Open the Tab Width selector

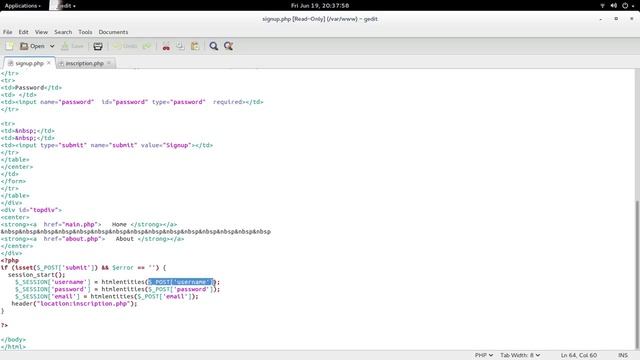(520, 355)
